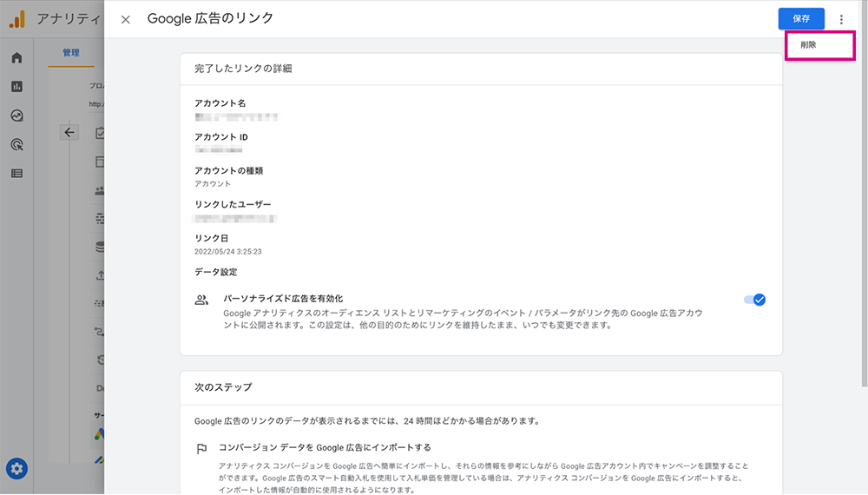Open the three-dot more options menu
The image size is (868, 495).
(841, 19)
